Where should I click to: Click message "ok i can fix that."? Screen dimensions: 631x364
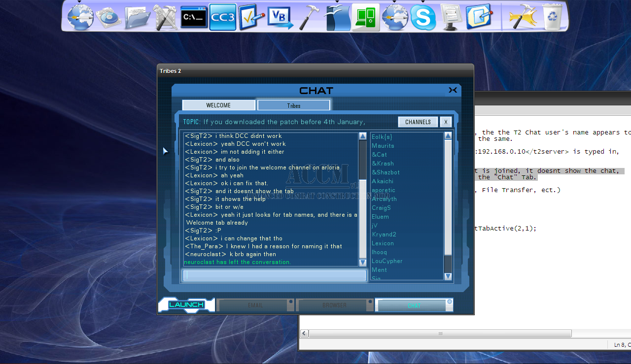point(245,183)
